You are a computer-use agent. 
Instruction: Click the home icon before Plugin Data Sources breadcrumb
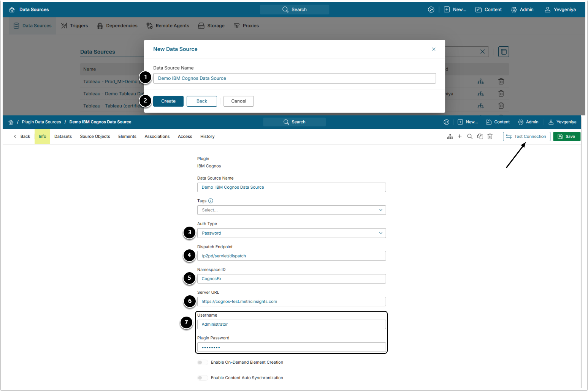[11, 122]
